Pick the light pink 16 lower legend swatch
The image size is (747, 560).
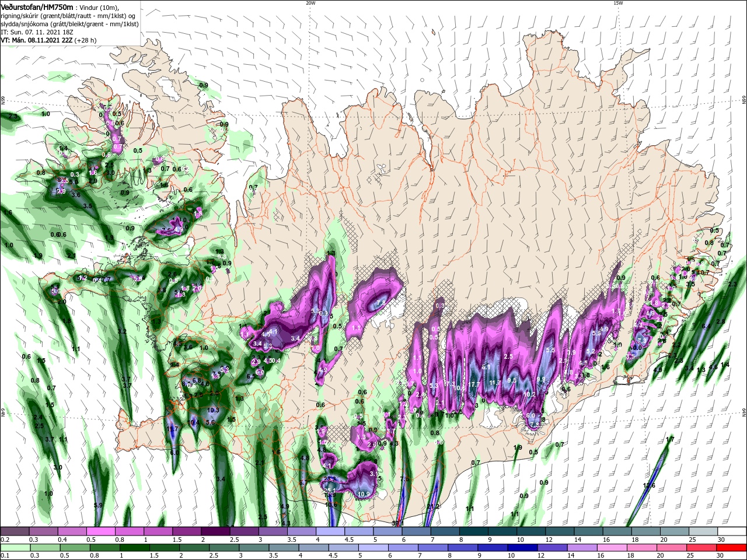coord(611,547)
